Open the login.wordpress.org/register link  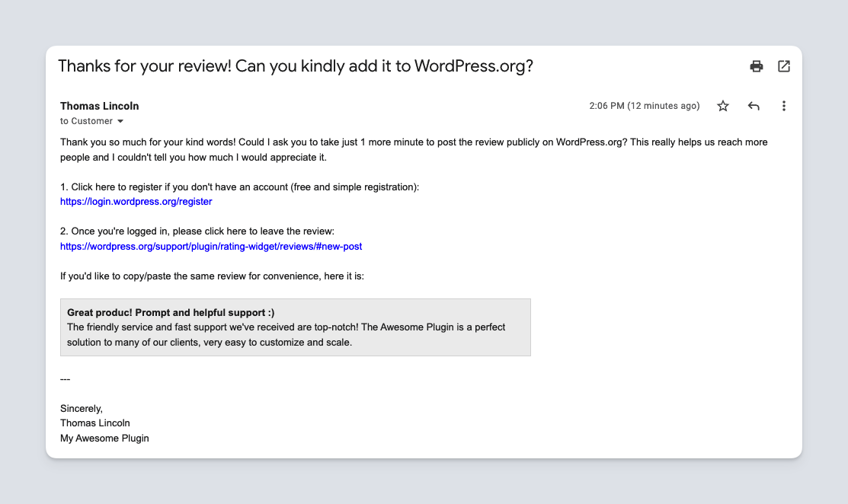click(x=136, y=202)
